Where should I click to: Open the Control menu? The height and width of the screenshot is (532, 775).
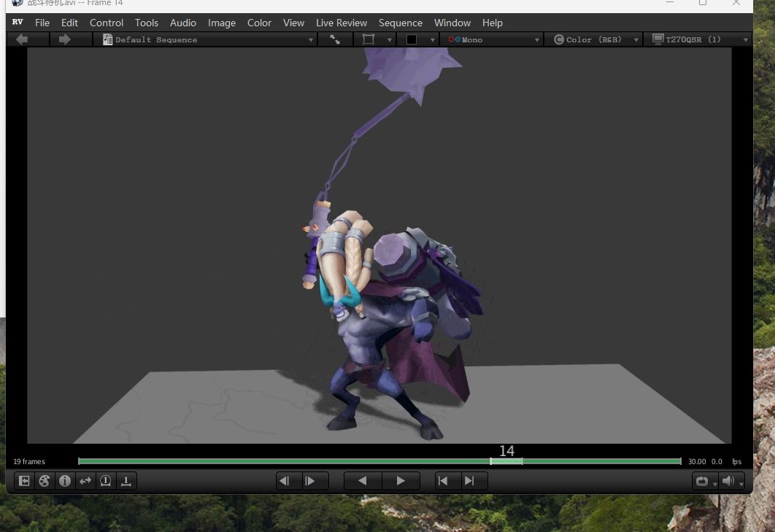click(x=107, y=23)
